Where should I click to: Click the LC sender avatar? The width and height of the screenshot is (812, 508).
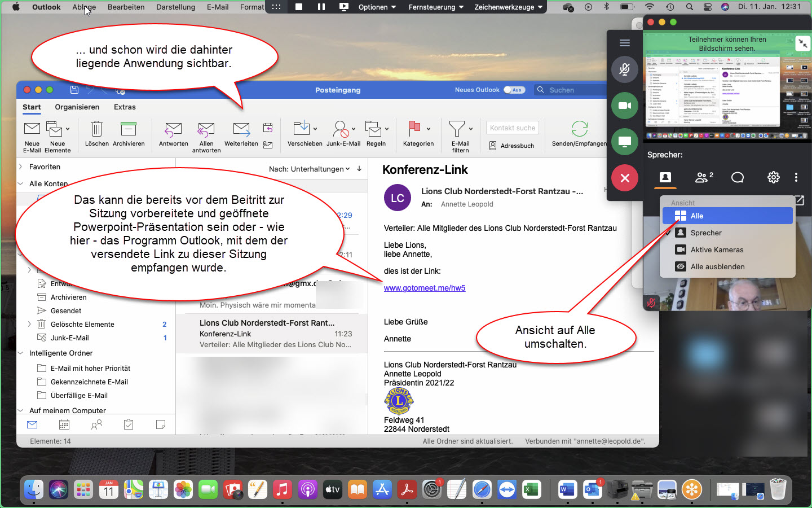point(398,198)
